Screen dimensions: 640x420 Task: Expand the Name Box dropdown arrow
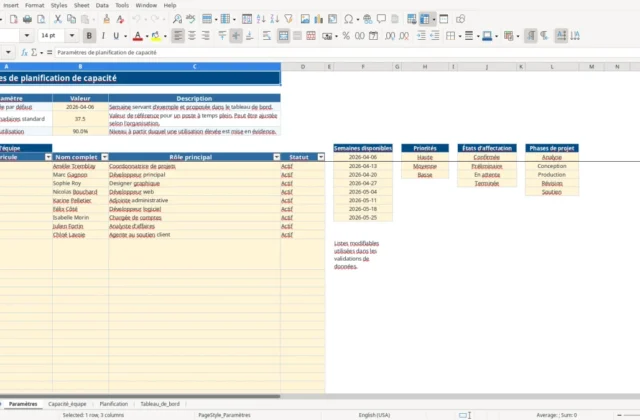point(8,52)
